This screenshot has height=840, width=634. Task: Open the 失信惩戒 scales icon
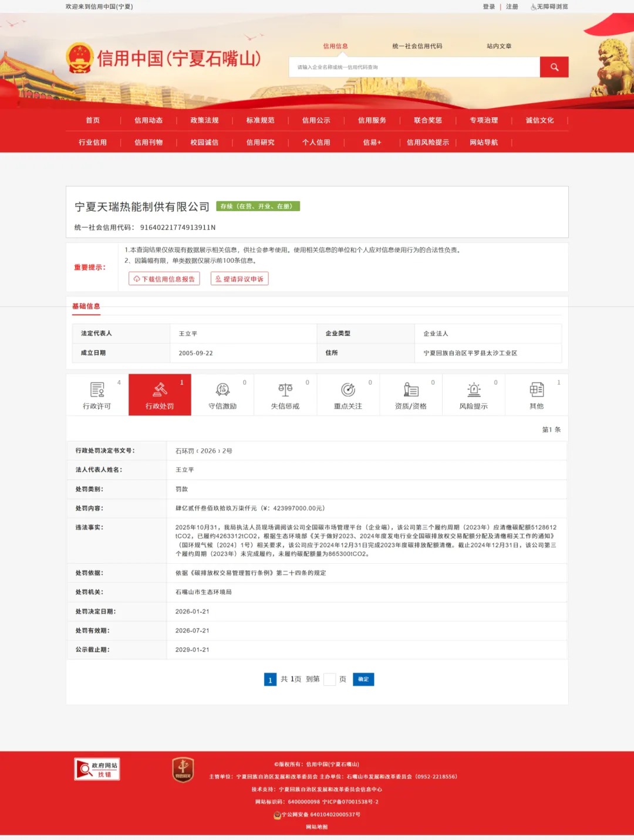click(285, 389)
